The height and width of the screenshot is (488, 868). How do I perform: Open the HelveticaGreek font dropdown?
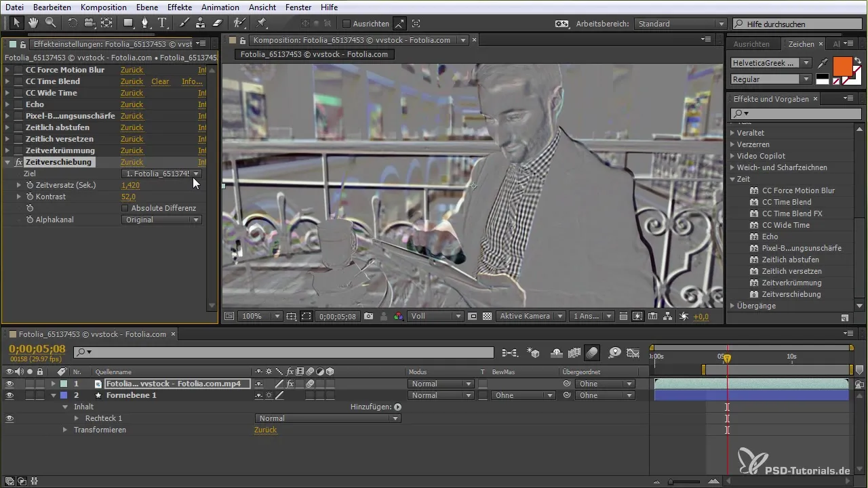(x=771, y=63)
